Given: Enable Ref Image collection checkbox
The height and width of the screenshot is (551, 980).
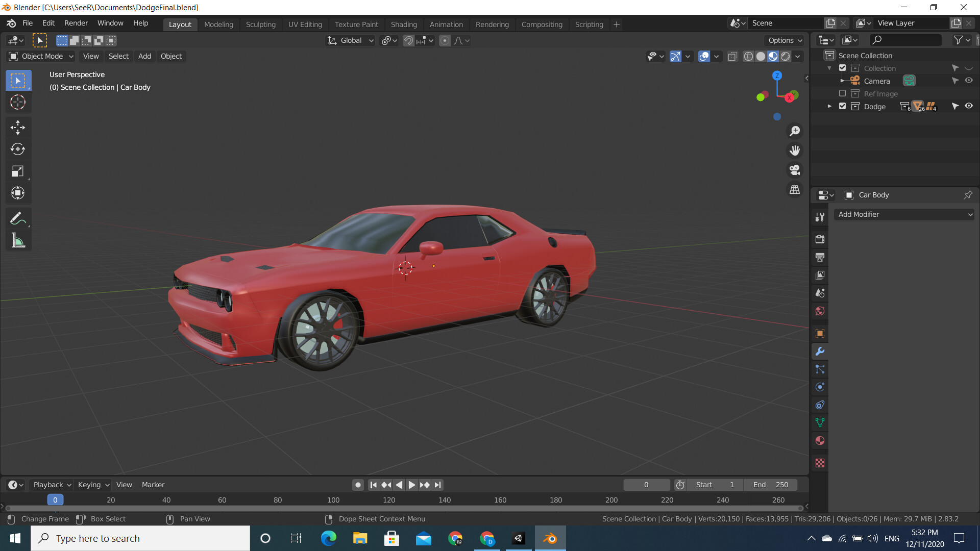Looking at the screenshot, I should click(843, 93).
